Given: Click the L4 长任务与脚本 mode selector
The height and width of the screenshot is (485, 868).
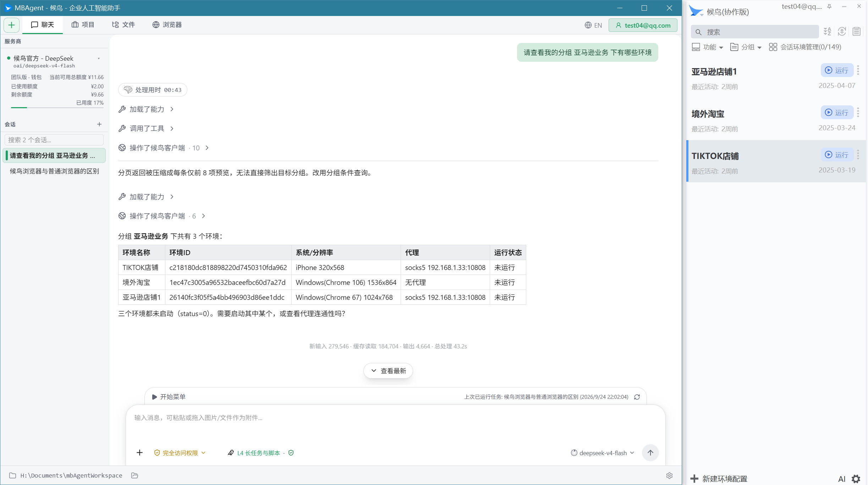Looking at the screenshot, I should tap(254, 453).
